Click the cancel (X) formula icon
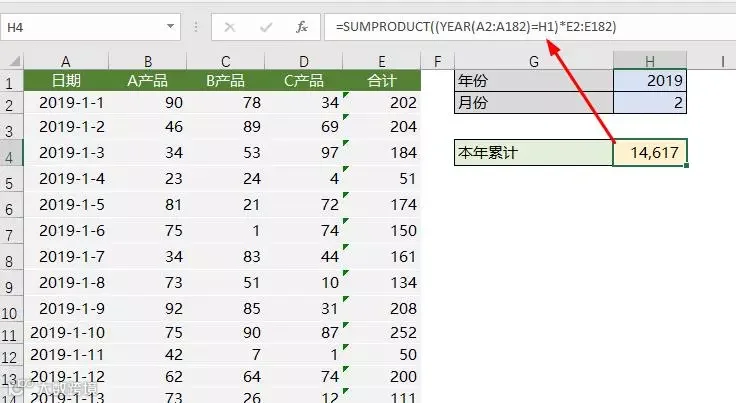736x403 pixels. pos(230,27)
